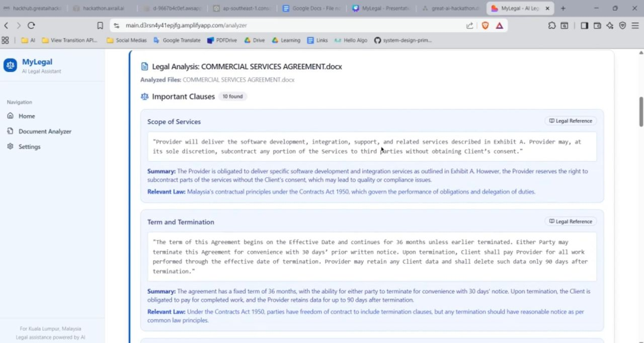
Task: Click Legal Reference on Scope of Services
Action: [x=570, y=121]
